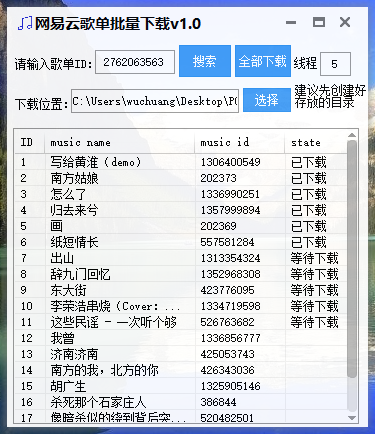The image size is (375, 434).
Task: Click 等待下载 state of row 11
Action: point(314,322)
